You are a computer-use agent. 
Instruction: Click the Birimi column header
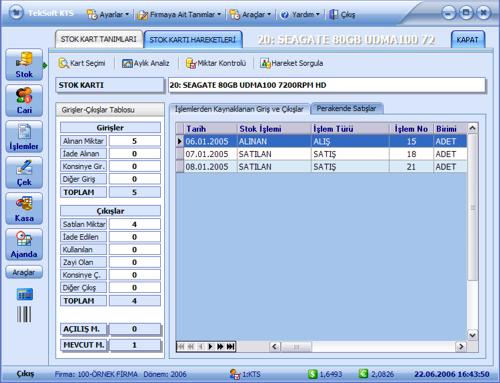[450, 129]
